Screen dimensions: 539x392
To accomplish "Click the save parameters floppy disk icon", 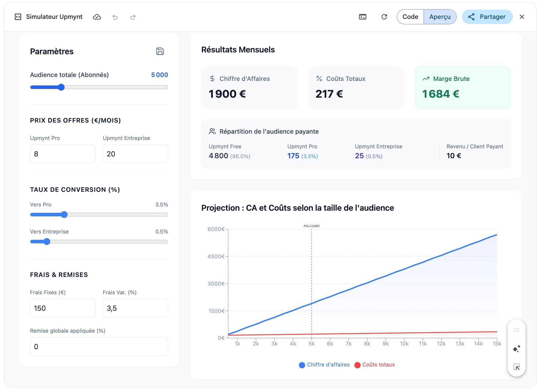I will click(x=160, y=51).
